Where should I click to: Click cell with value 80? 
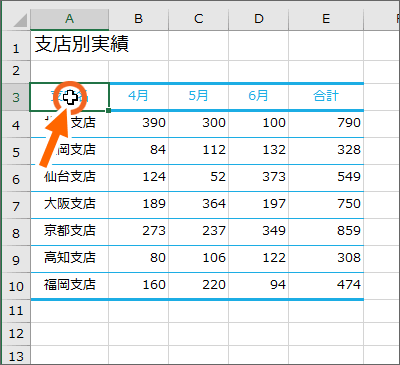139,259
